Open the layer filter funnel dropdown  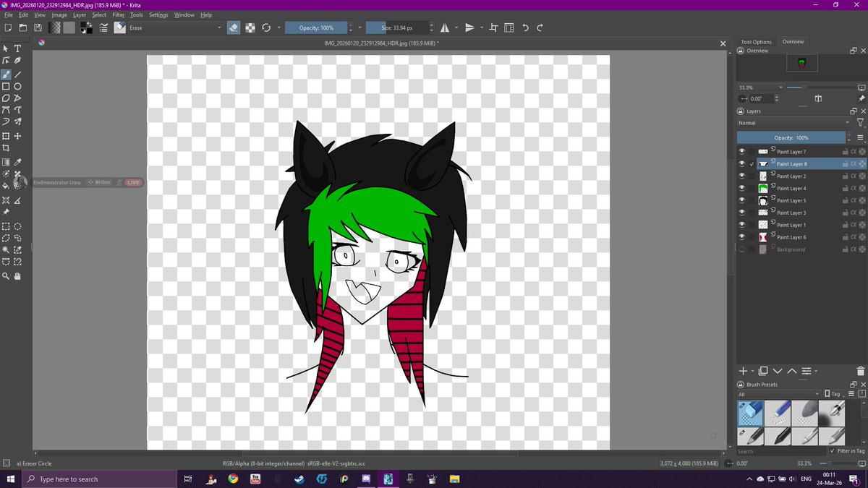pos(861,123)
